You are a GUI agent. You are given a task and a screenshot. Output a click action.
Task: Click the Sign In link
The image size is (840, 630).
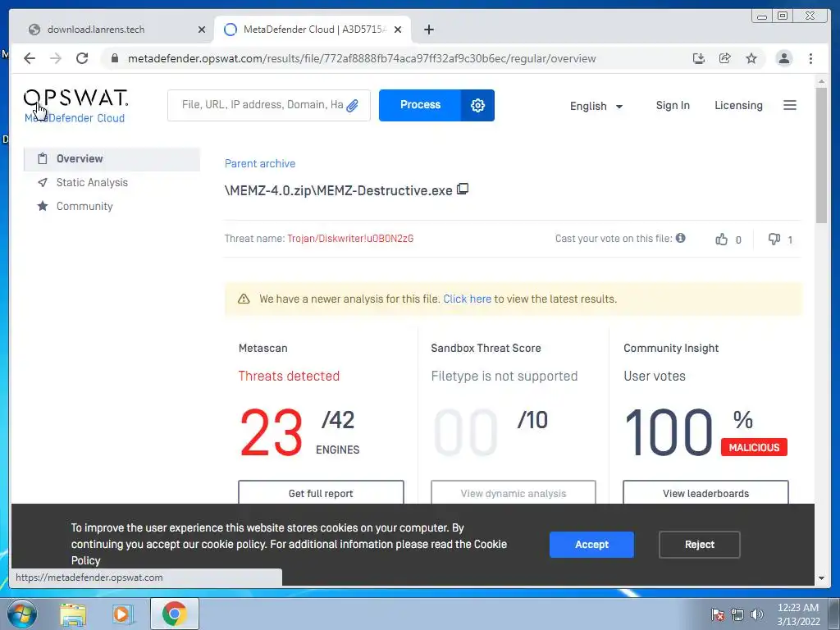[673, 106]
